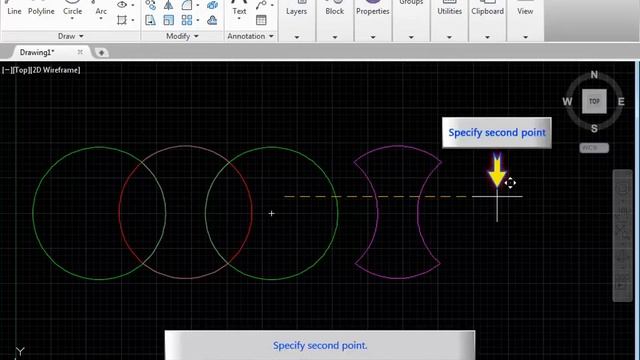Select the Stretch tool

pos(150,20)
